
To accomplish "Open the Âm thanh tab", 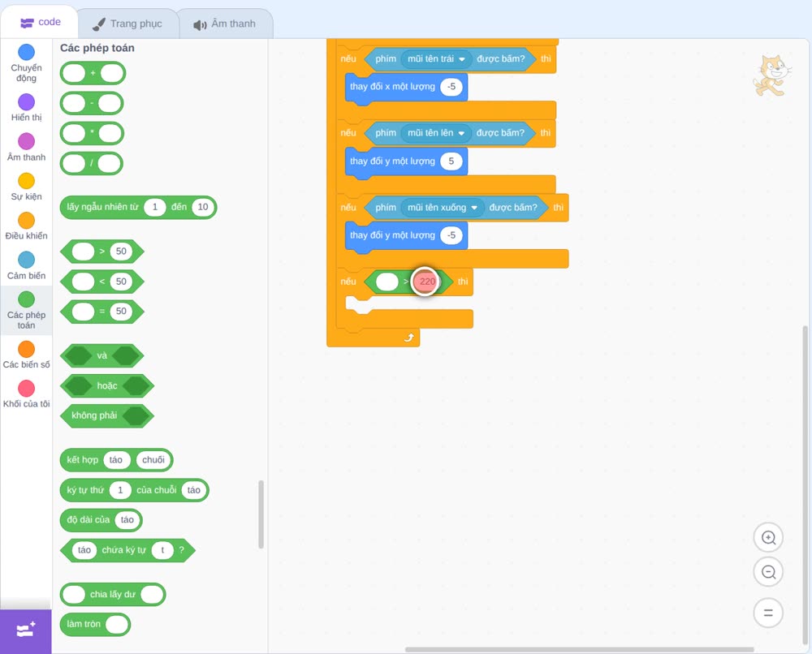I will coord(225,24).
